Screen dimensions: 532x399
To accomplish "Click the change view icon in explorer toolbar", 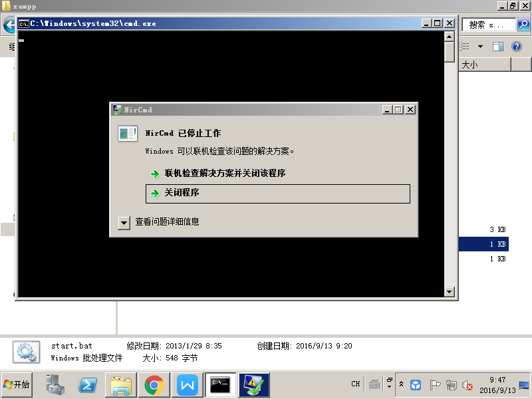I will point(465,47).
